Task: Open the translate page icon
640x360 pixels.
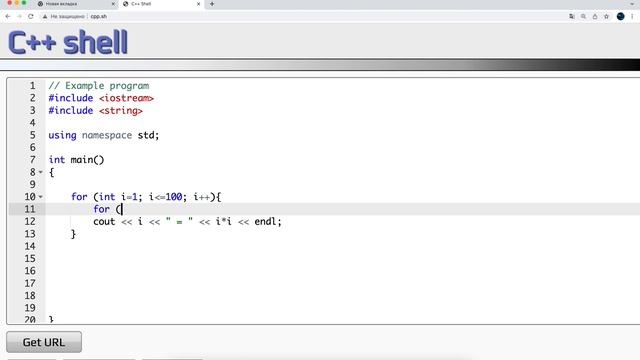Action: click(572, 16)
